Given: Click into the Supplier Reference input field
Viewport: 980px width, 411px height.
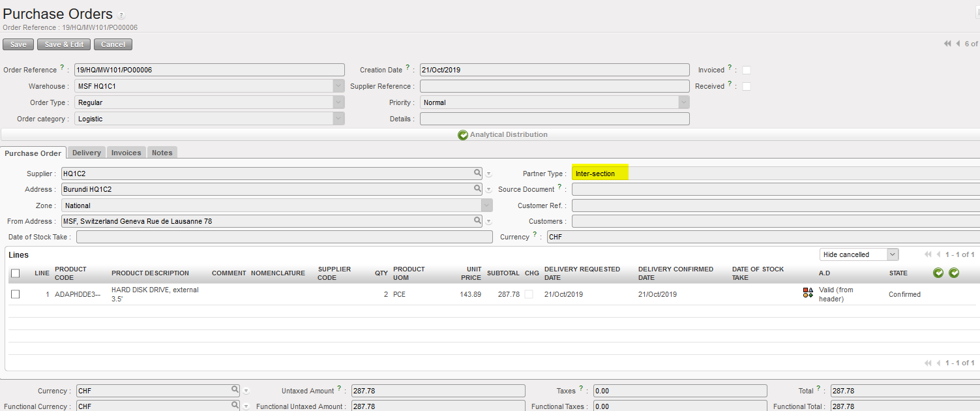Looking at the screenshot, I should click(x=554, y=86).
